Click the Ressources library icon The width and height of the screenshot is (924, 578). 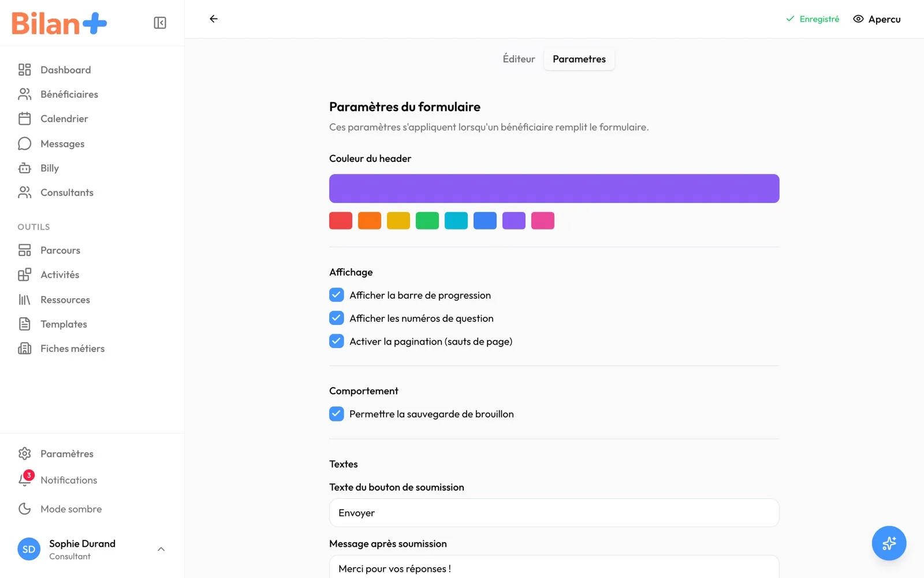pos(24,299)
